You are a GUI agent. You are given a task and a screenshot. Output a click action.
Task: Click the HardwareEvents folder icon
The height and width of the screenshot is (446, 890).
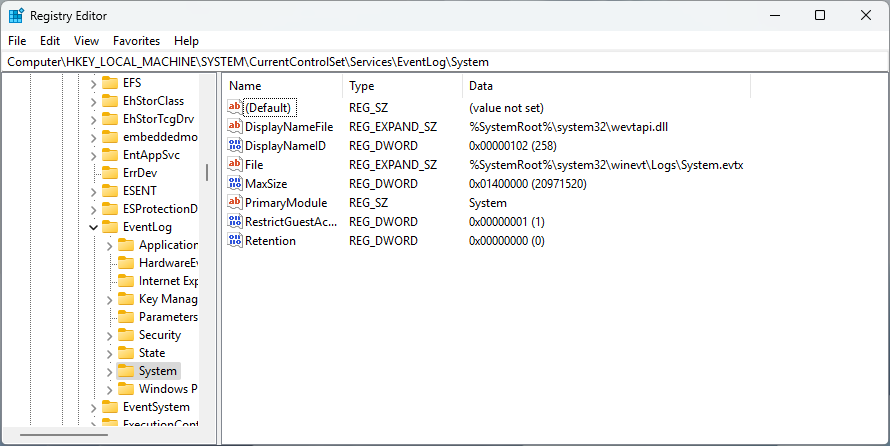pyautogui.click(x=125, y=263)
